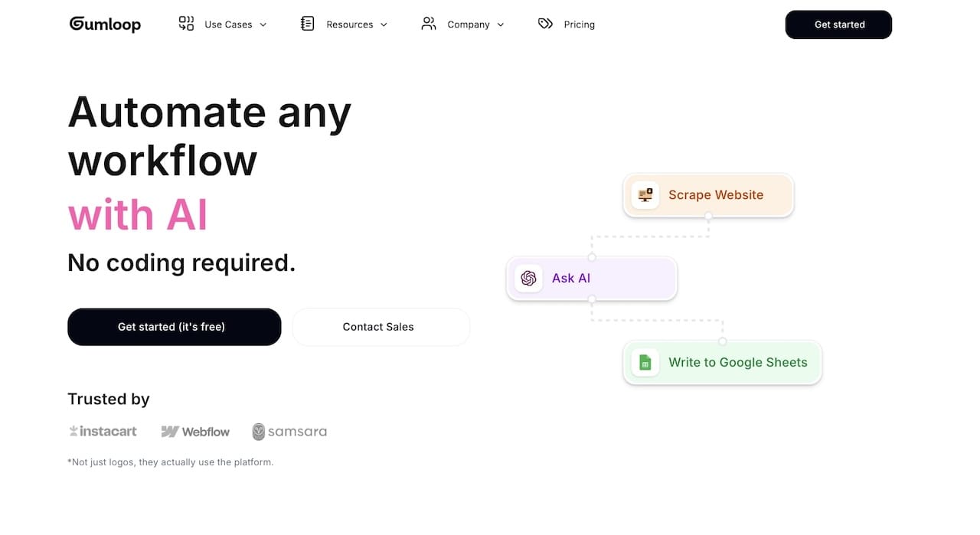980x535 pixels.
Task: Select the Scrape Website computer icon
Action: click(645, 195)
